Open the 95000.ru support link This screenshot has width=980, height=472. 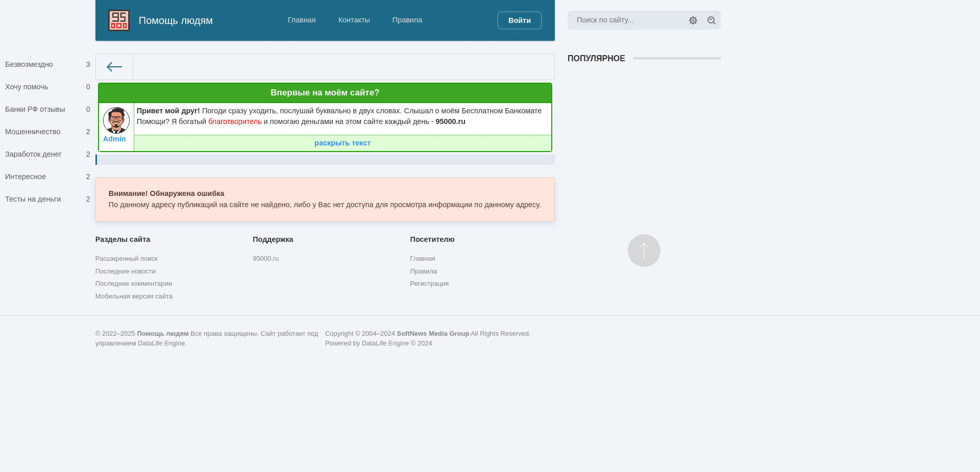(266, 259)
